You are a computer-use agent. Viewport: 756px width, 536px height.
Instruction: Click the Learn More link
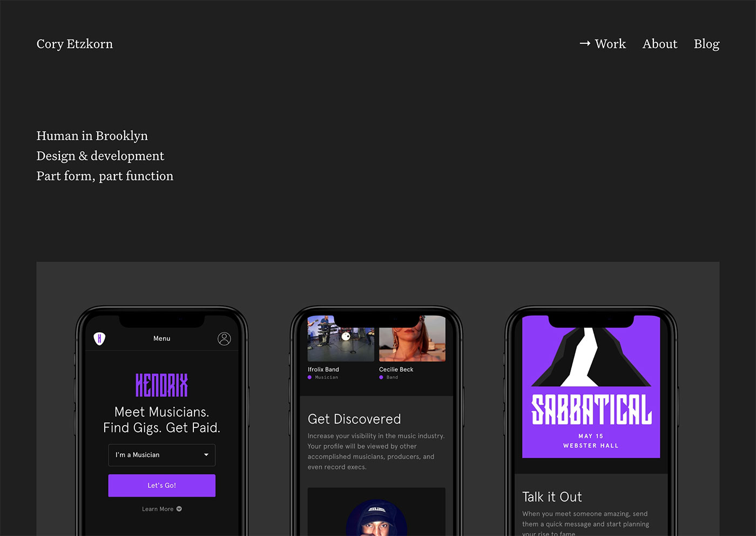[158, 509]
